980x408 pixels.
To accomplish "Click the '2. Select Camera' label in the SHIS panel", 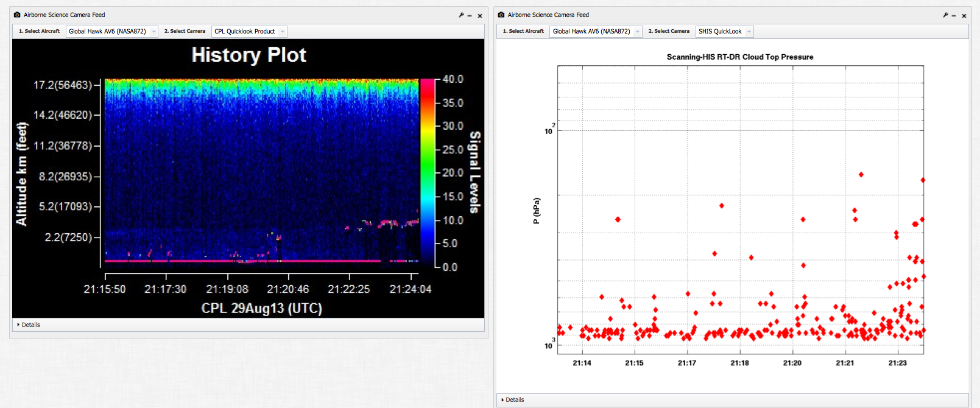I will [x=669, y=31].
